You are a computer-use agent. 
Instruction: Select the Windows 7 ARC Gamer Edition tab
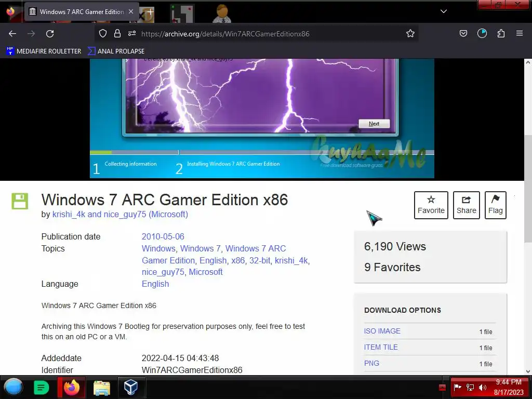click(x=82, y=12)
